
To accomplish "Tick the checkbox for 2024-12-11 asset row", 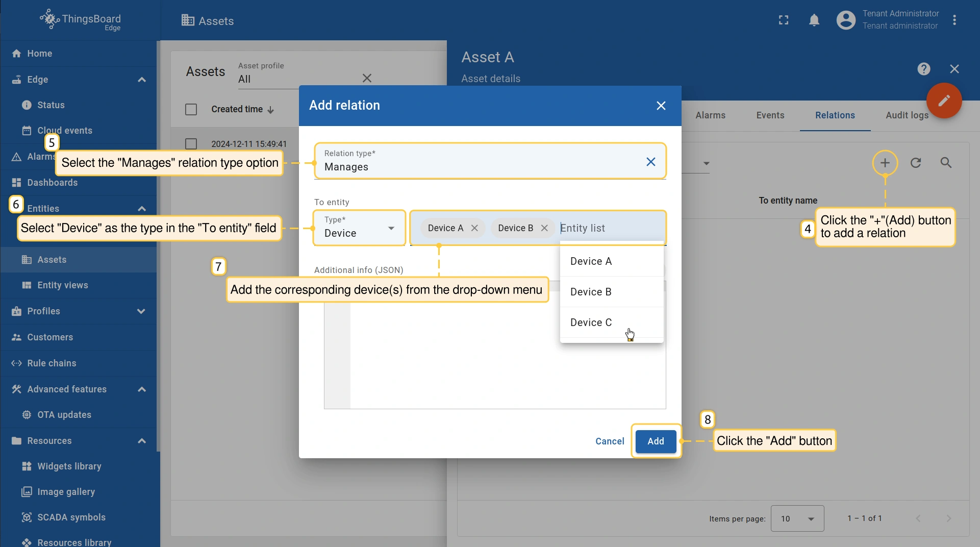I will (x=191, y=144).
